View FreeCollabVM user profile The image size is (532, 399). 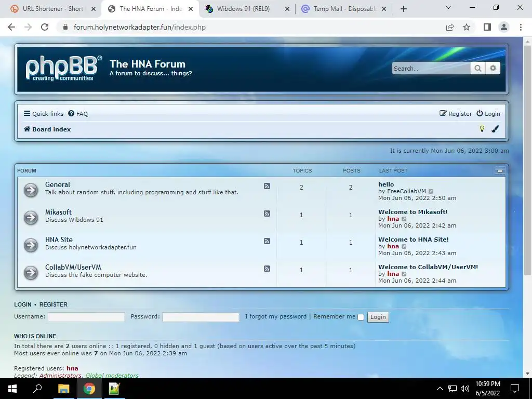pyautogui.click(x=406, y=191)
